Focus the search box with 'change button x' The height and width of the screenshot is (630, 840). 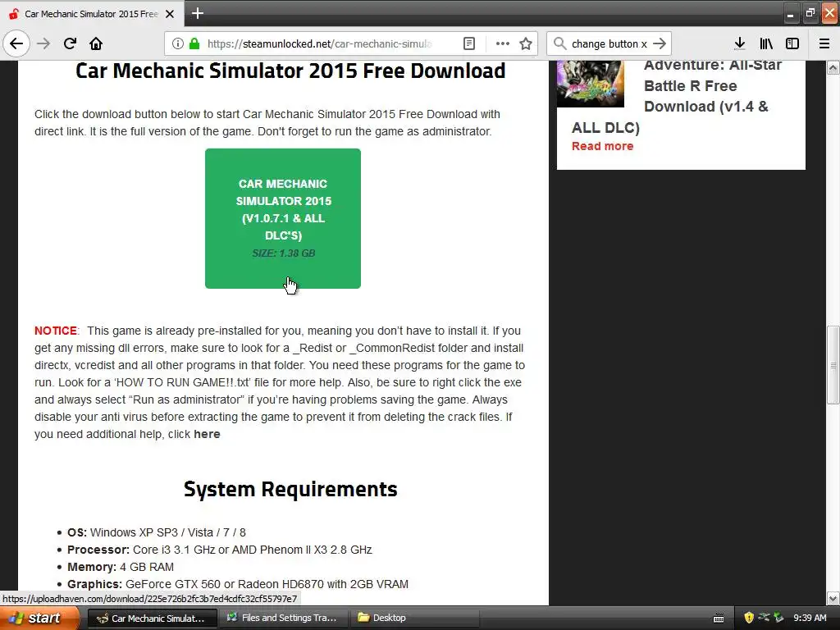tap(609, 44)
